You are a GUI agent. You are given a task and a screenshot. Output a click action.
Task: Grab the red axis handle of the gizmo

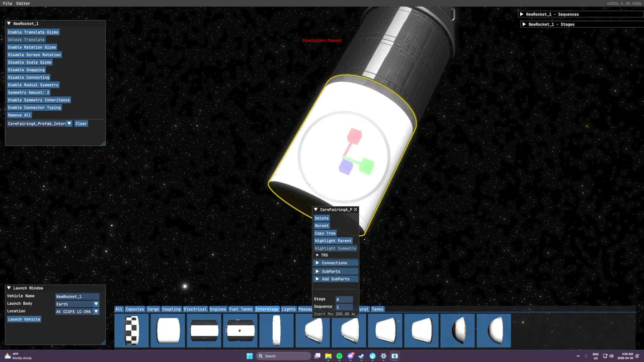(x=355, y=136)
